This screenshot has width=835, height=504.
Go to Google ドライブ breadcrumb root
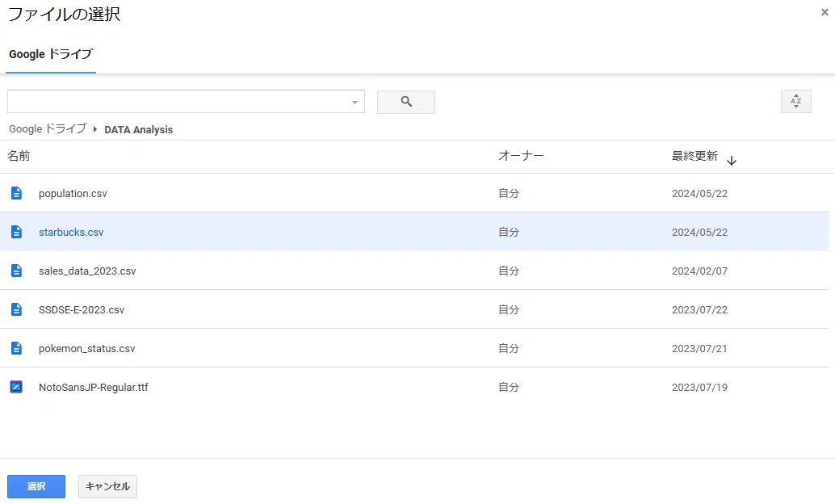coord(48,129)
